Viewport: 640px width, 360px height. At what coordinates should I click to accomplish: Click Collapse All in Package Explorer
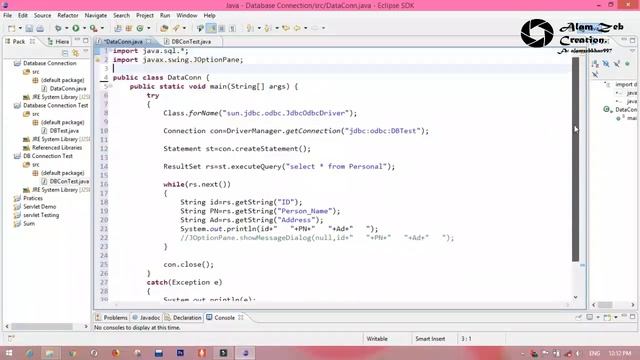65,53
